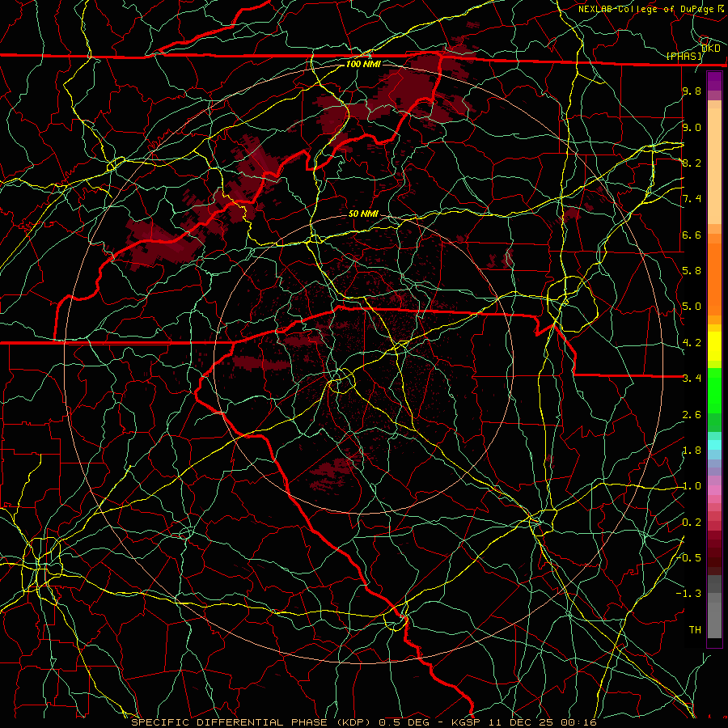Click the 2.6 value on the color scale

(692, 415)
